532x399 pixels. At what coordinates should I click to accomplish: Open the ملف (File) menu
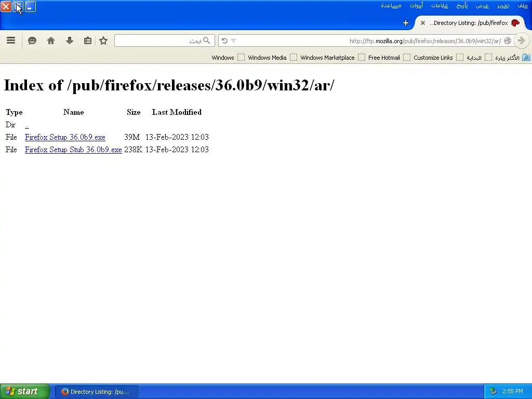coord(523,5)
